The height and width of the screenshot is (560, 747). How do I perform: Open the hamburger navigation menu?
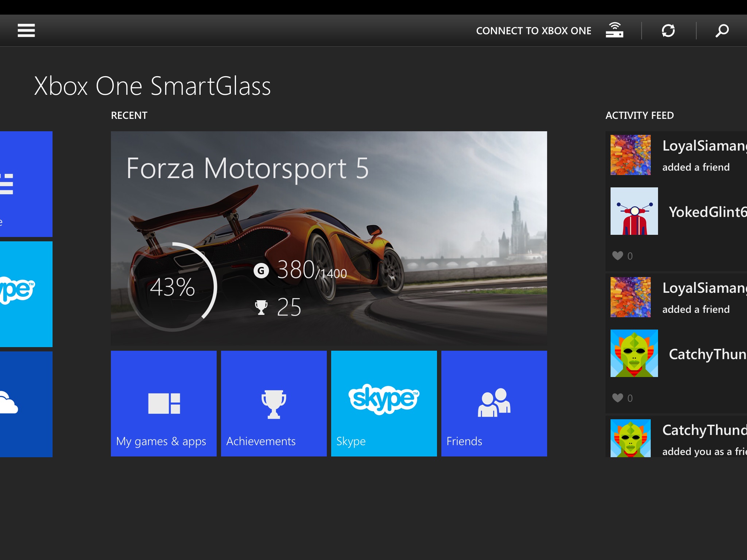click(26, 30)
